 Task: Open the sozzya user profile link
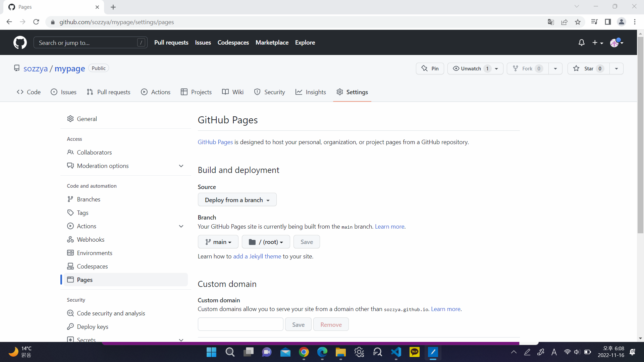click(x=36, y=69)
